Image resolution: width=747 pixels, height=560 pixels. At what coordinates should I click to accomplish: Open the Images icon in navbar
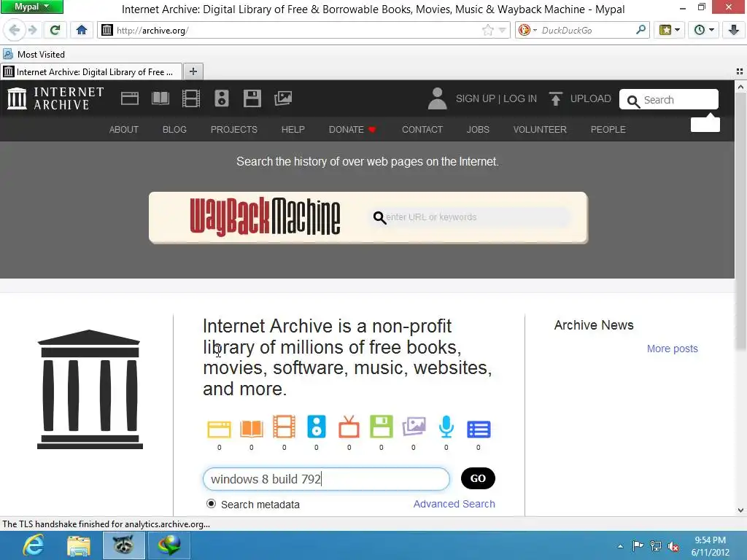click(283, 98)
